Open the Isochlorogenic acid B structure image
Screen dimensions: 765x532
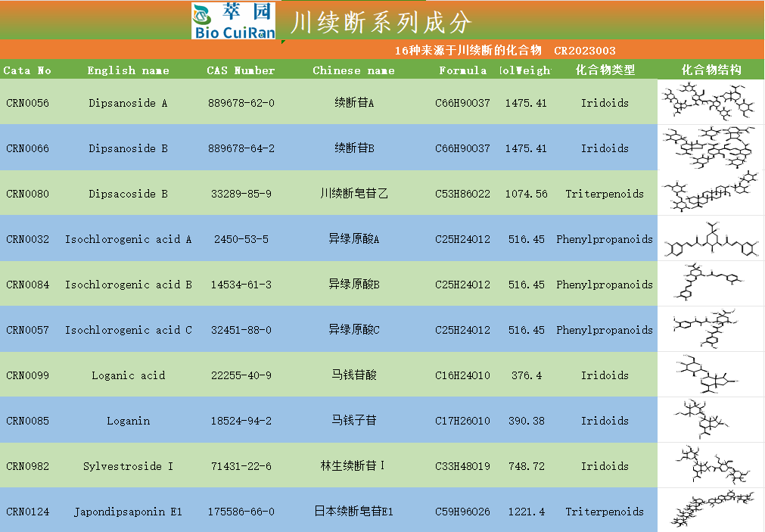pyautogui.click(x=708, y=282)
